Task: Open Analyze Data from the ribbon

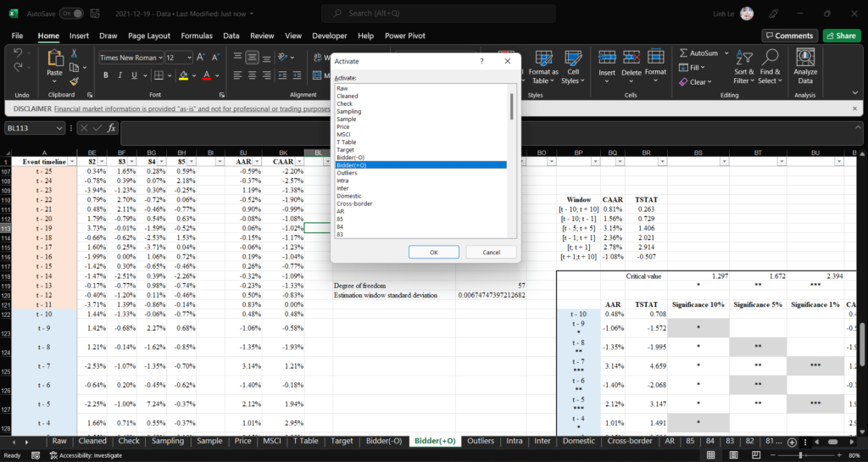Action: pos(805,65)
